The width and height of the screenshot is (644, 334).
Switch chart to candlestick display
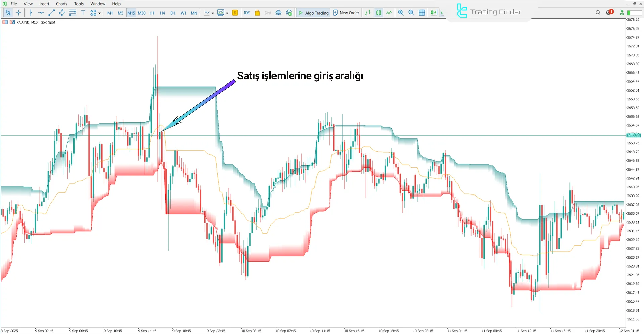[x=378, y=13]
